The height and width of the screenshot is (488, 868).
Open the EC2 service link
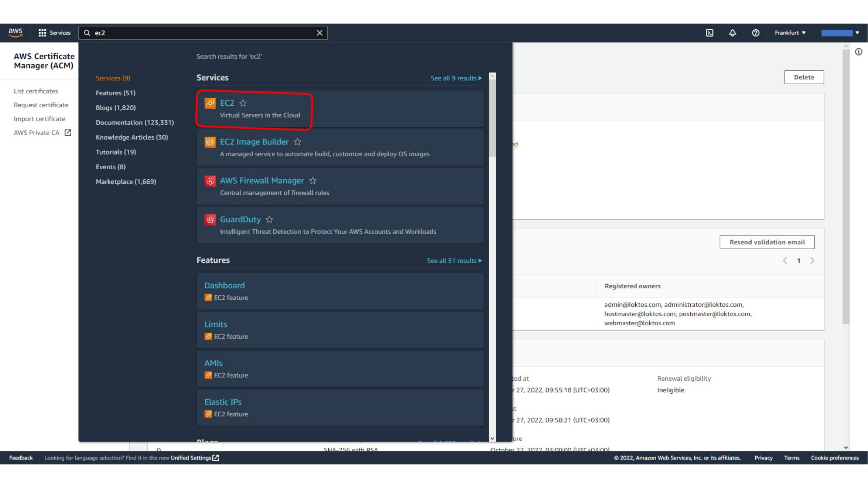[x=227, y=103]
